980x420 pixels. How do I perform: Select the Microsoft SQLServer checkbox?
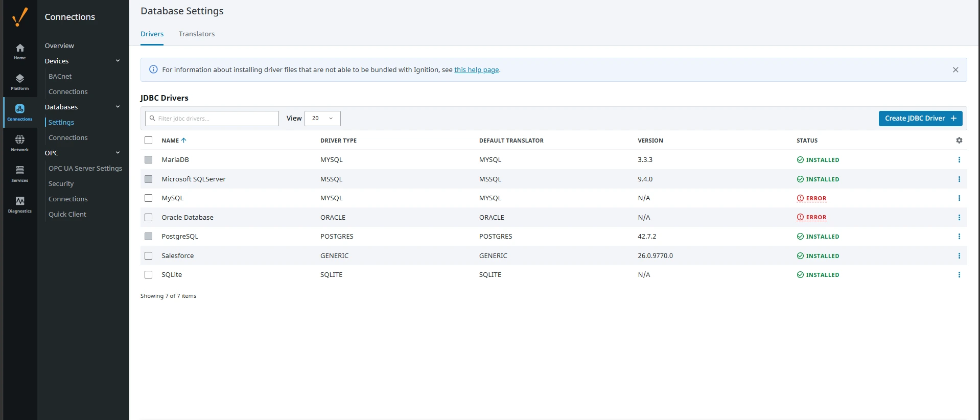(149, 179)
